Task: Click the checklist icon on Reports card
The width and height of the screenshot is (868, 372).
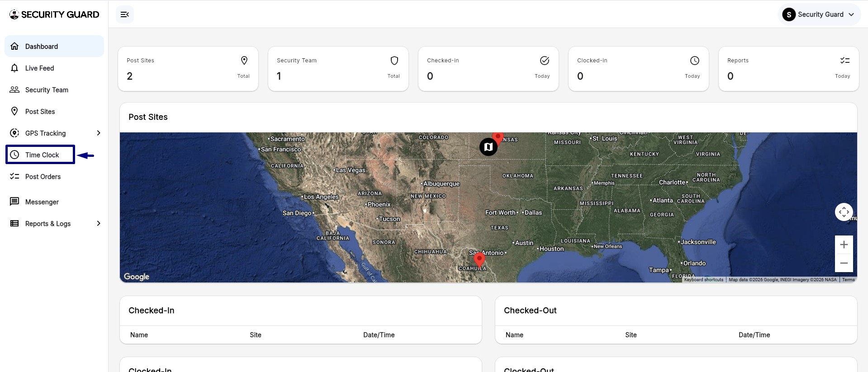Action: point(845,61)
